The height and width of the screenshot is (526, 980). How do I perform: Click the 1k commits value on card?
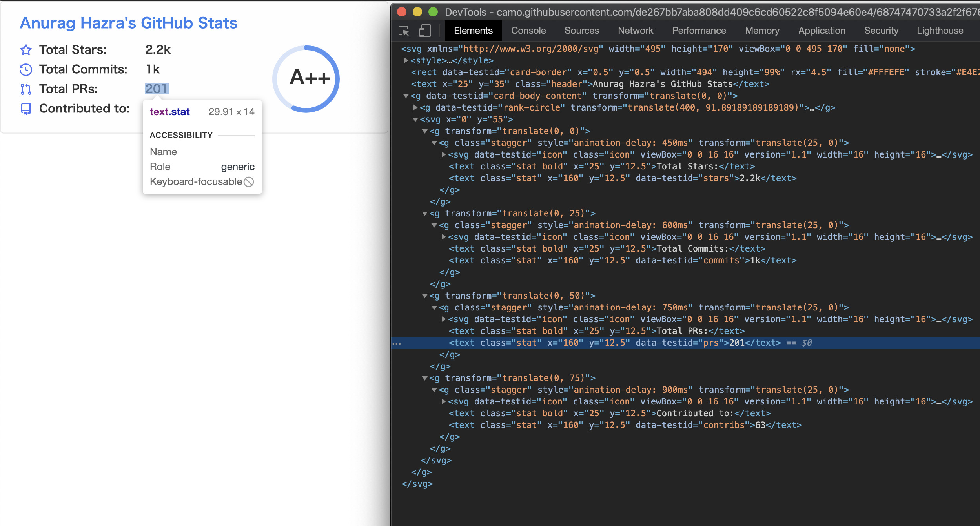click(x=153, y=69)
